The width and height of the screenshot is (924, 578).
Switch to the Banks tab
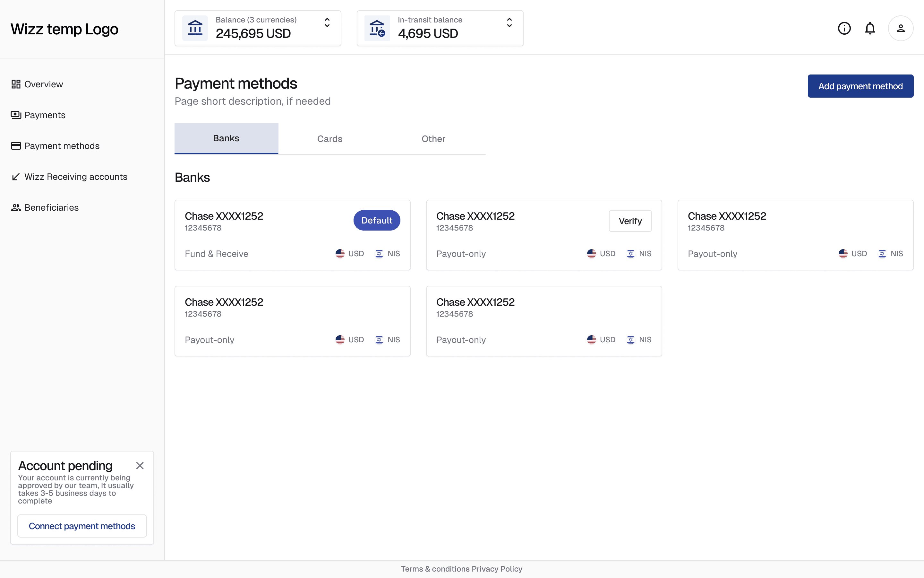point(227,138)
